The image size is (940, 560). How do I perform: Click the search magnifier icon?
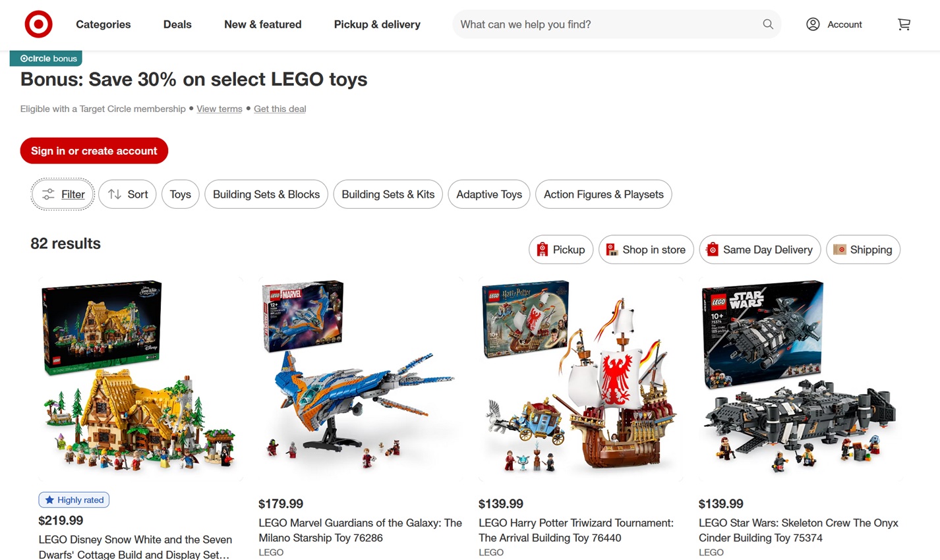coord(768,24)
